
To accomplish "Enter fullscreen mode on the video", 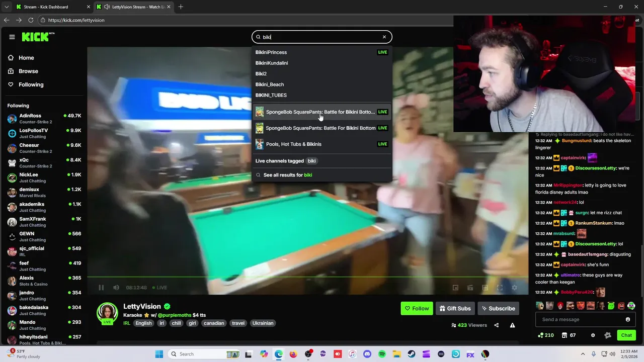I will pos(500,288).
